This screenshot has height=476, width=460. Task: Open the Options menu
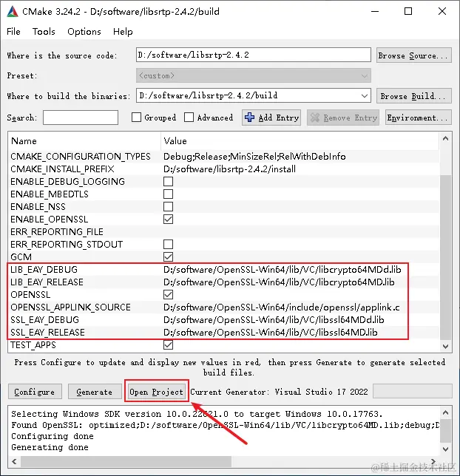[x=84, y=32]
